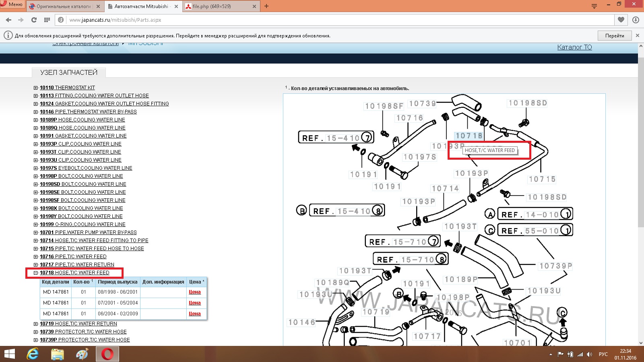The height and width of the screenshot is (362, 644).
Task: Dismiss the extensions update notification bar
Action: click(x=638, y=35)
